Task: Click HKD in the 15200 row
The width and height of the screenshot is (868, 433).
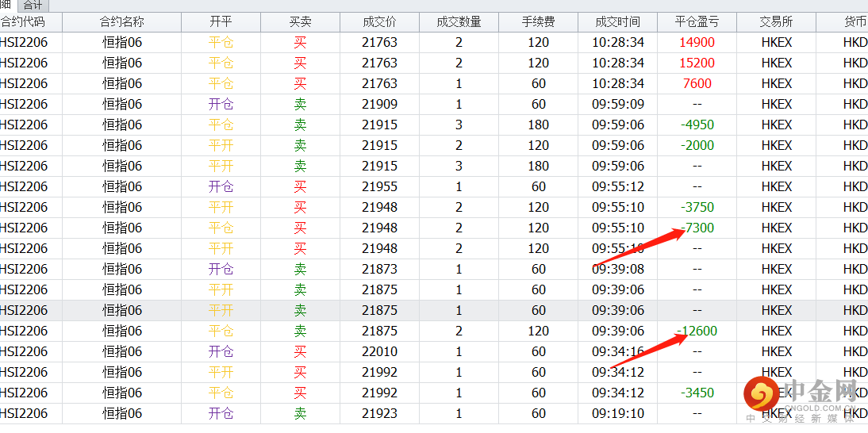Action: point(855,63)
